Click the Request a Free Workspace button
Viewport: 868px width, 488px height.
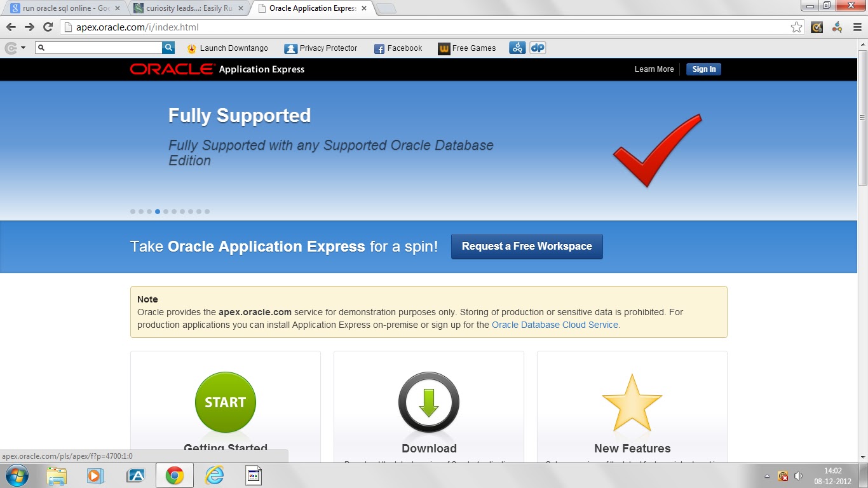coord(527,247)
